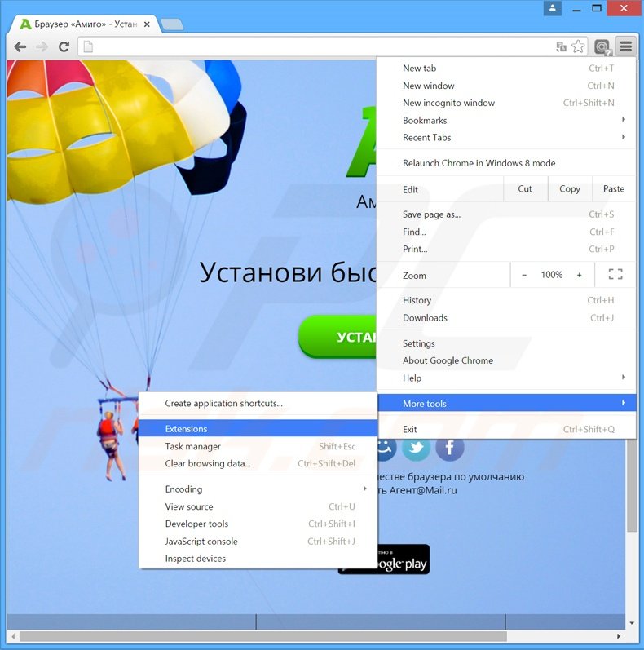Click the Copy button in Edit row
Screen dimensions: 644x650
point(570,189)
